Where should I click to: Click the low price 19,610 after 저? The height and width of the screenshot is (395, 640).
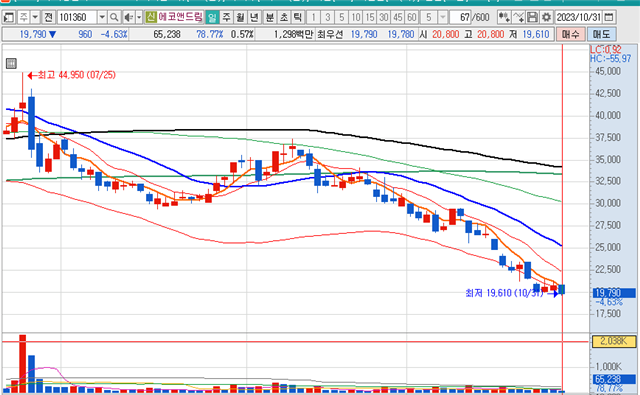[x=536, y=34]
